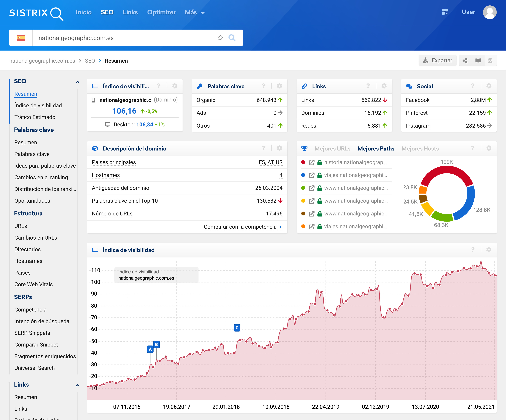Image resolution: width=506 pixels, height=420 pixels.
Task: Open settings gear of the Palabras clave box
Action: (x=279, y=86)
